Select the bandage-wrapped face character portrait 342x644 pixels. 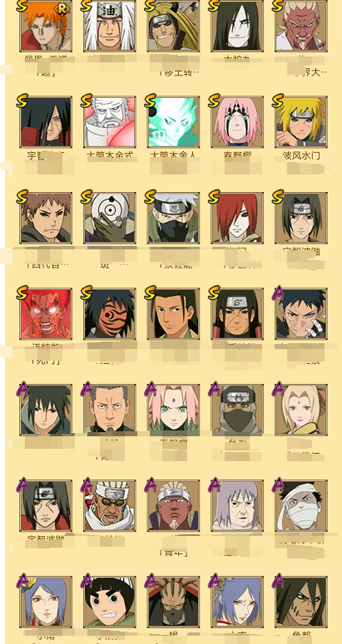(301, 506)
